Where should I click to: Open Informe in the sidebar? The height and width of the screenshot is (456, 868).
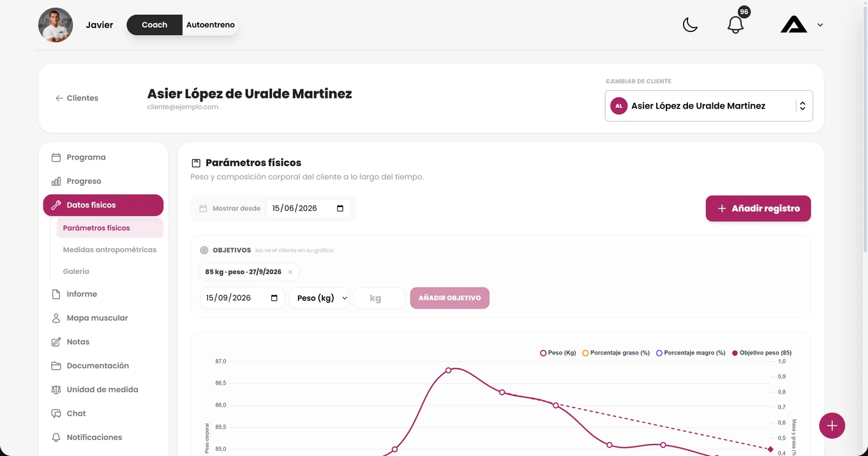point(103,294)
